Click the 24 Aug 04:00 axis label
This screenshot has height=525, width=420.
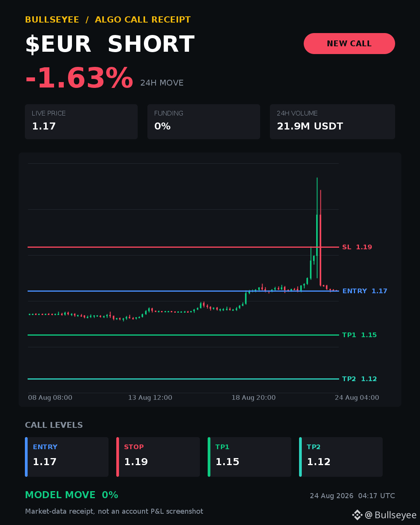click(357, 397)
